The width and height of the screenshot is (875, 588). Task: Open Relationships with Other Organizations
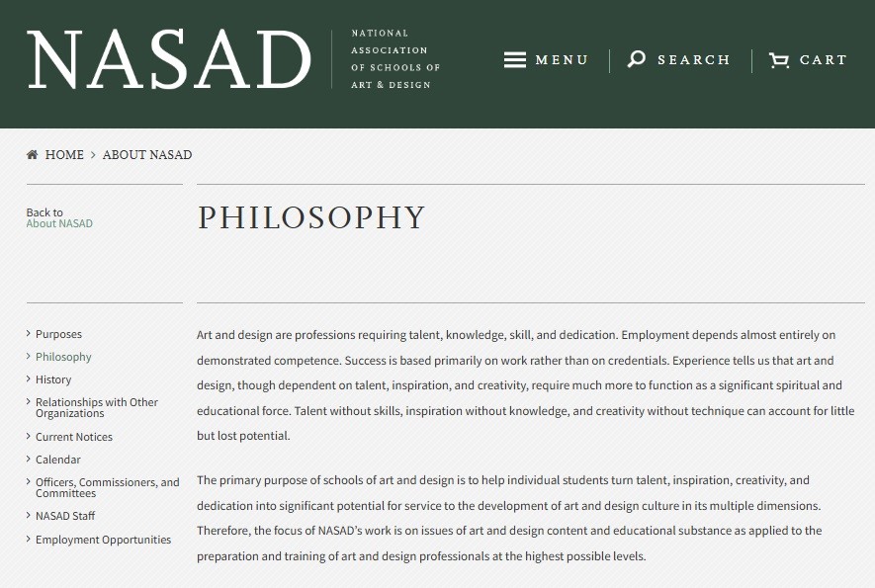(x=97, y=407)
